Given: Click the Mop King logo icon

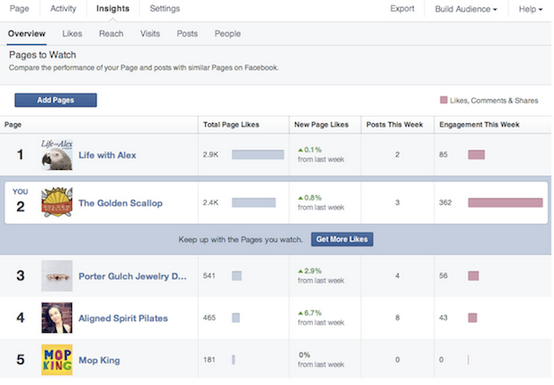Looking at the screenshot, I should point(57,360).
